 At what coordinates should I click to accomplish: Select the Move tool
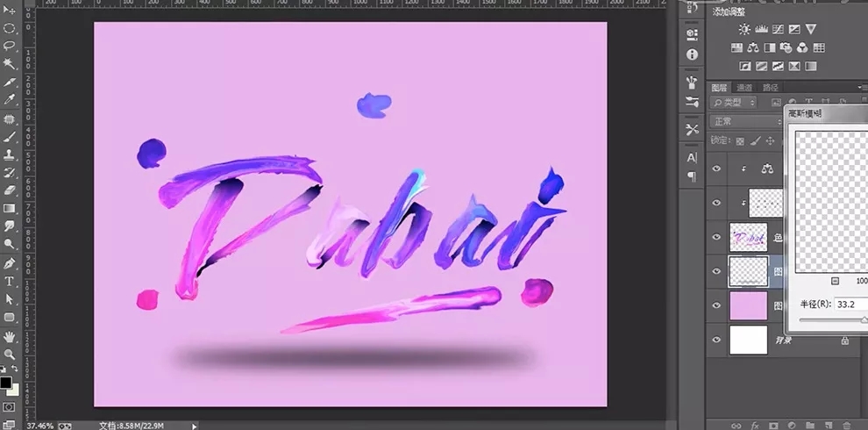9,10
